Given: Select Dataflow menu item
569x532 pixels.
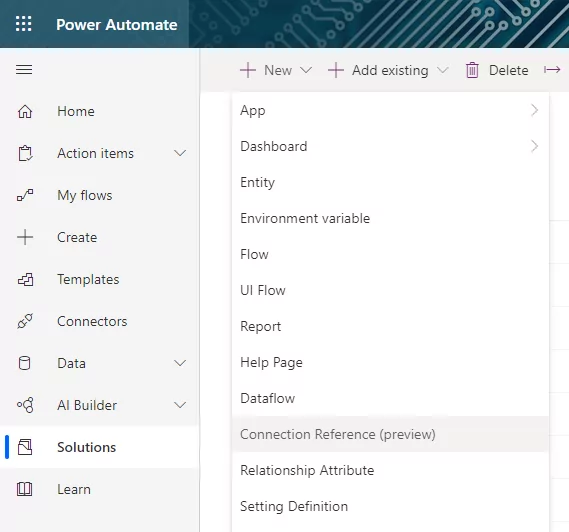Looking at the screenshot, I should [x=390, y=398].
